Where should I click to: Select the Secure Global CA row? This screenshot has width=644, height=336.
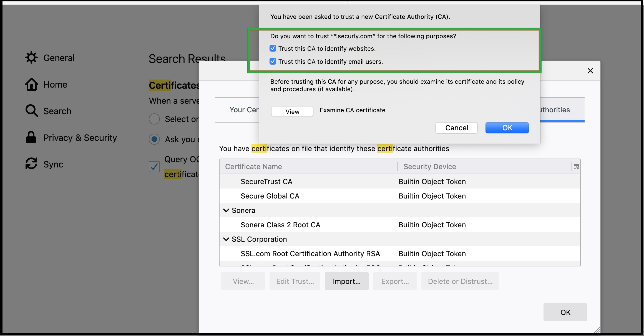tap(400, 196)
